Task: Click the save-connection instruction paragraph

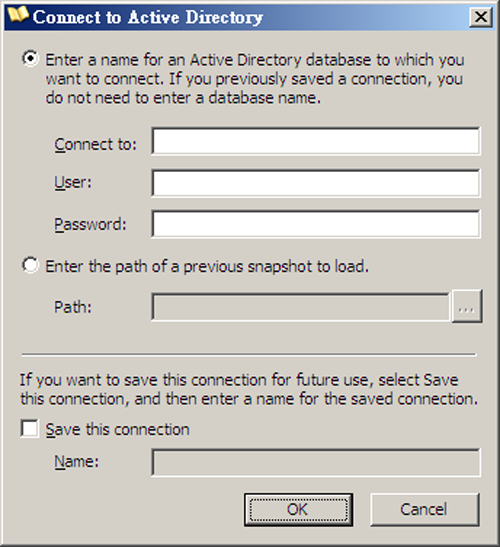Action: [248, 389]
